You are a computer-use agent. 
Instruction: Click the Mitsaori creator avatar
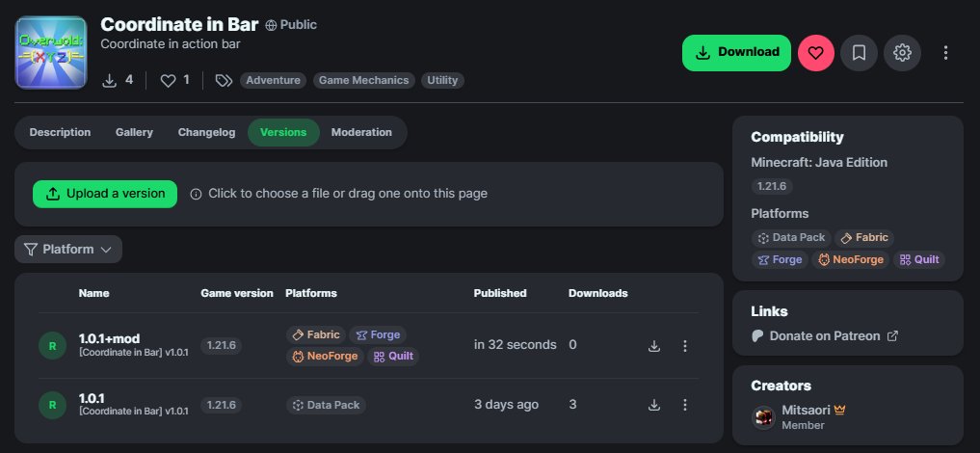point(763,417)
